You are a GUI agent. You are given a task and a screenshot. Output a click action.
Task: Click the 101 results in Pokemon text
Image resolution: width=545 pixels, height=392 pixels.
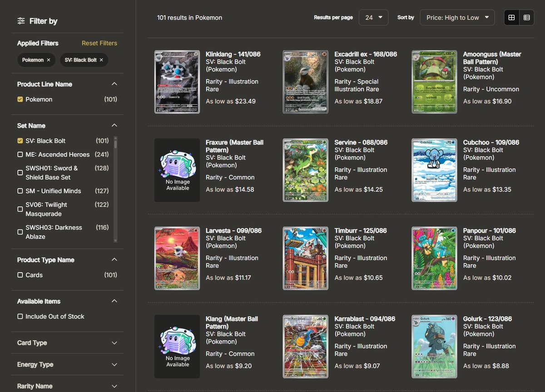tap(189, 18)
